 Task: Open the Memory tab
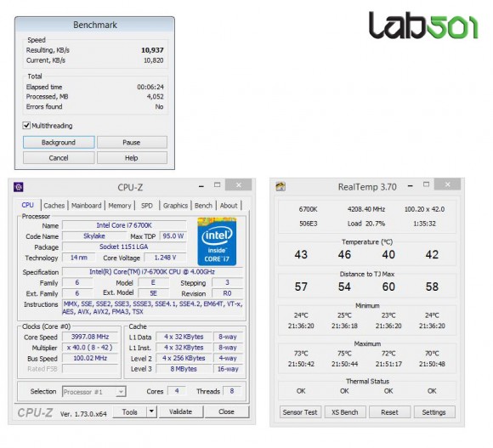pyautogui.click(x=120, y=205)
